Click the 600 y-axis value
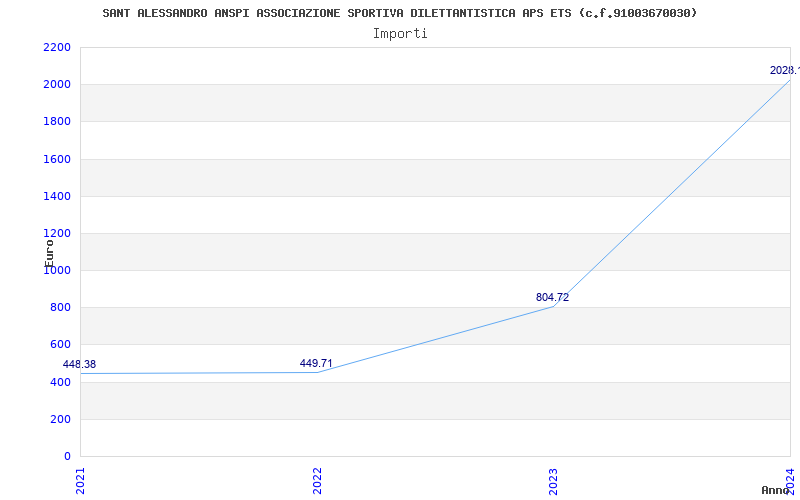 (x=61, y=345)
